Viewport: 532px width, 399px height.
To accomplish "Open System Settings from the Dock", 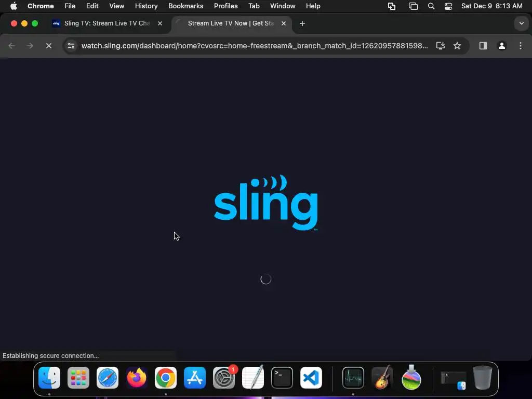I will tap(224, 378).
